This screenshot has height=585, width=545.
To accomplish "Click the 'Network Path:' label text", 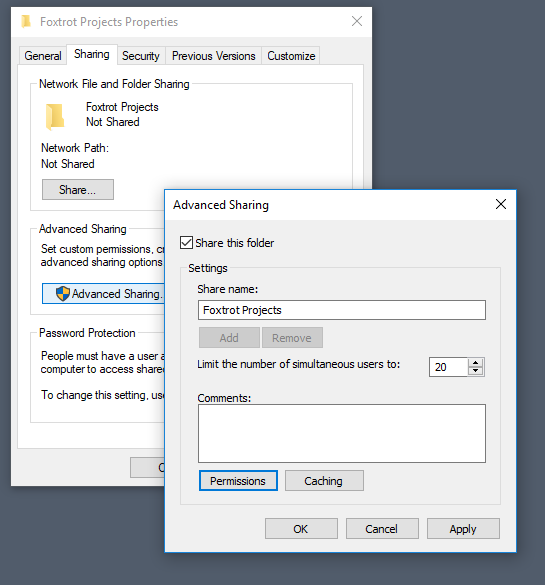I will pos(75,148).
